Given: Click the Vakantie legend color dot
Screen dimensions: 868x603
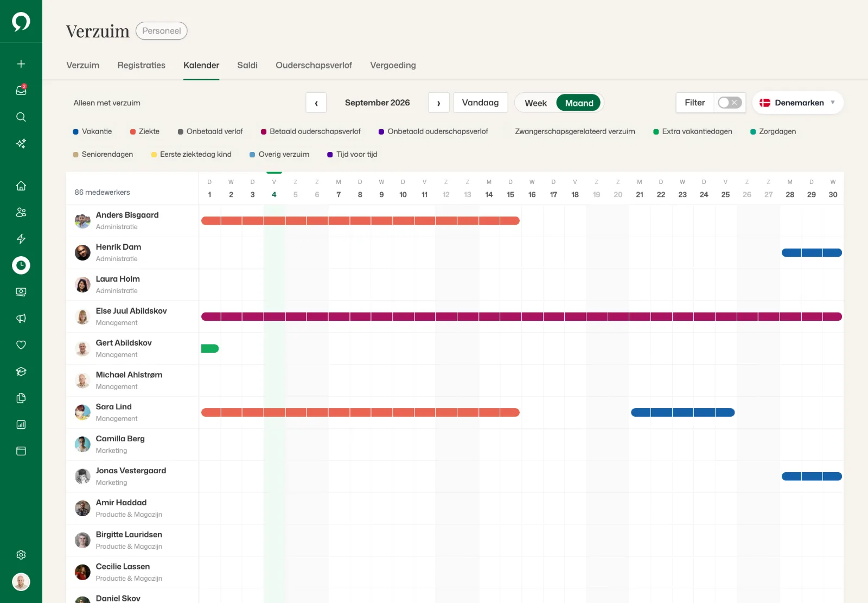Looking at the screenshot, I should [76, 132].
